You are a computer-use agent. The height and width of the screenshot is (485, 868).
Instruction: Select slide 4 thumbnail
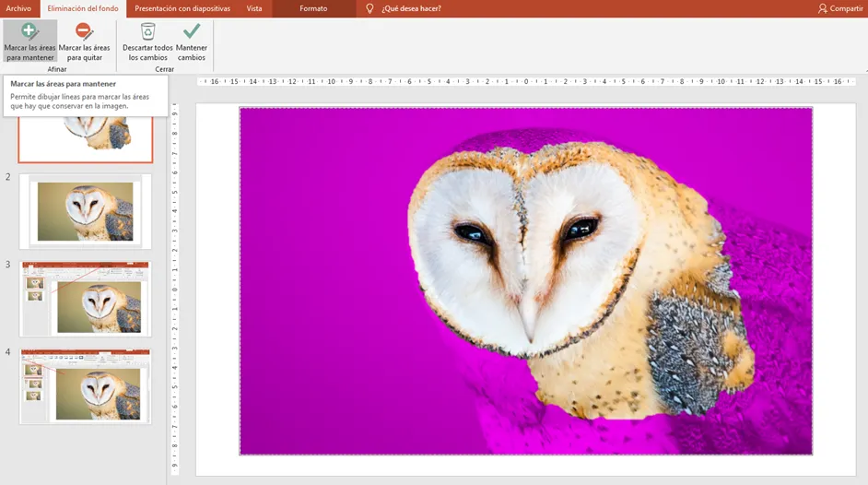click(x=86, y=385)
